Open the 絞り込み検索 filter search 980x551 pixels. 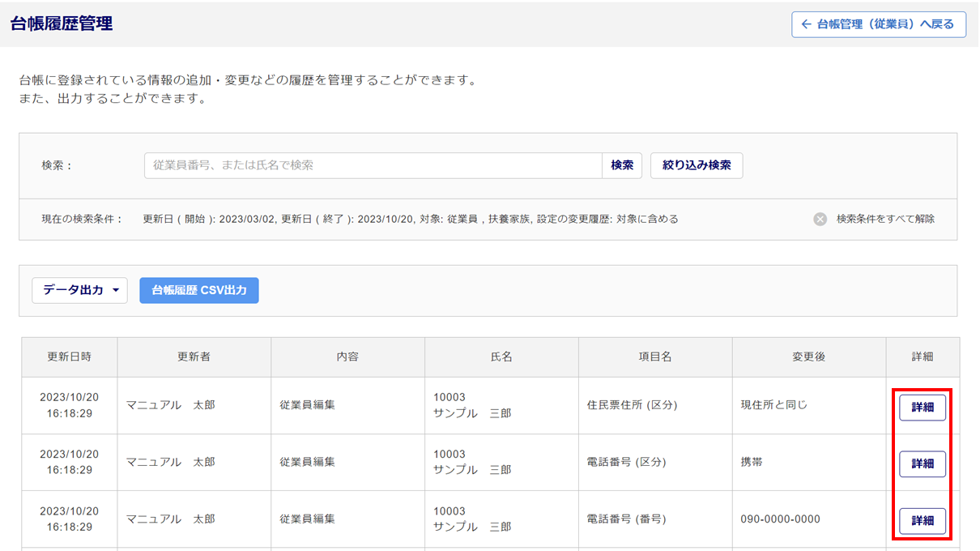[697, 165]
